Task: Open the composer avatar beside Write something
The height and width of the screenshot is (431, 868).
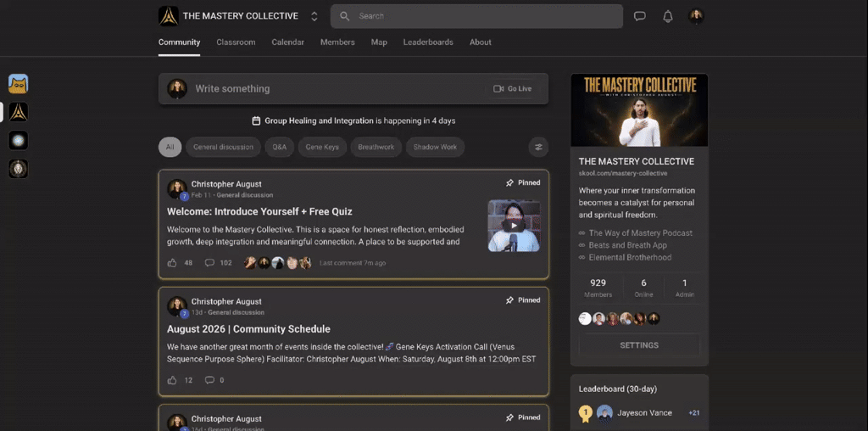Action: click(177, 88)
